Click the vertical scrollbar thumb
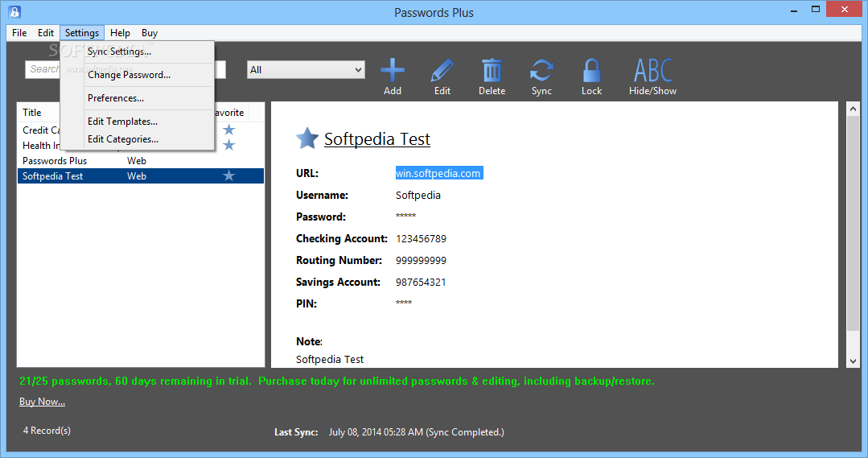Screen dimensions: 868x458 pyautogui.click(x=853, y=223)
